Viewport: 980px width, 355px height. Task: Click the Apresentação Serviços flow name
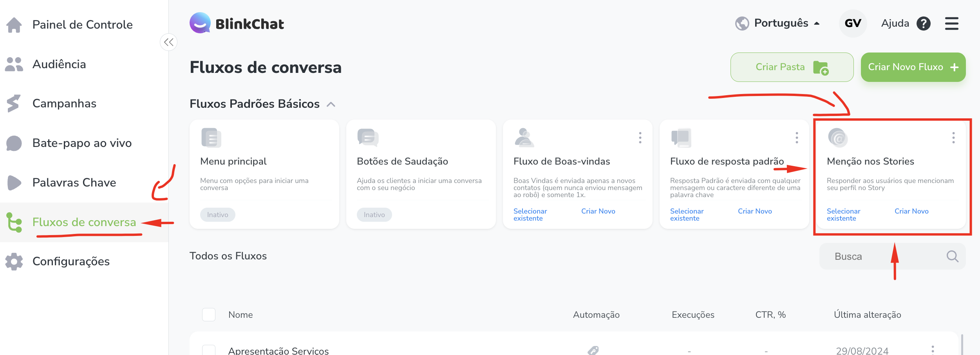278,351
